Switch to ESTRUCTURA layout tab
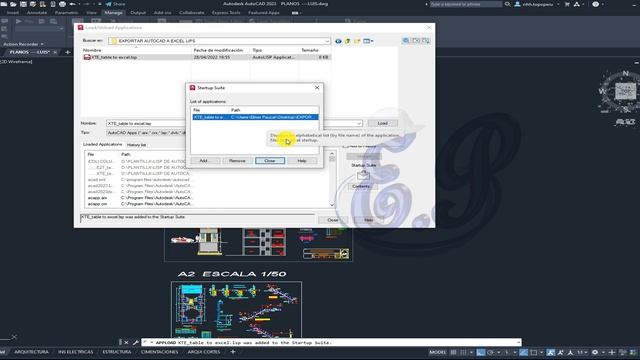 point(117,352)
